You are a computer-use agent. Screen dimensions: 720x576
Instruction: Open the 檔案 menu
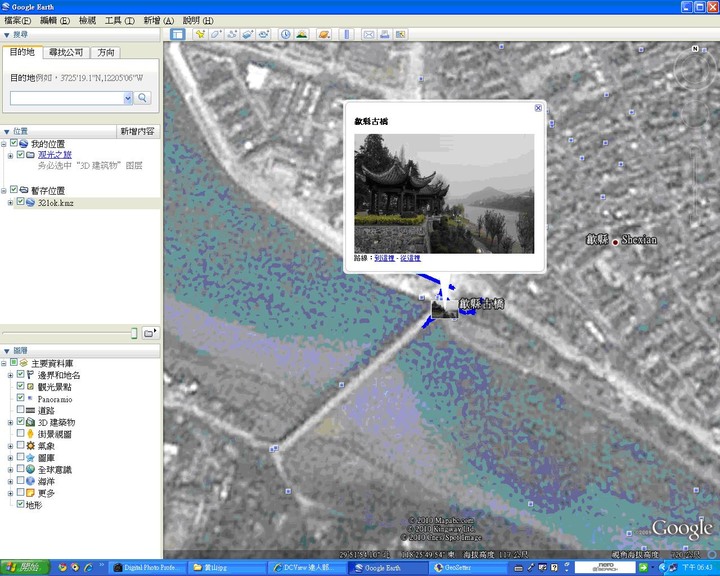[x=17, y=21]
